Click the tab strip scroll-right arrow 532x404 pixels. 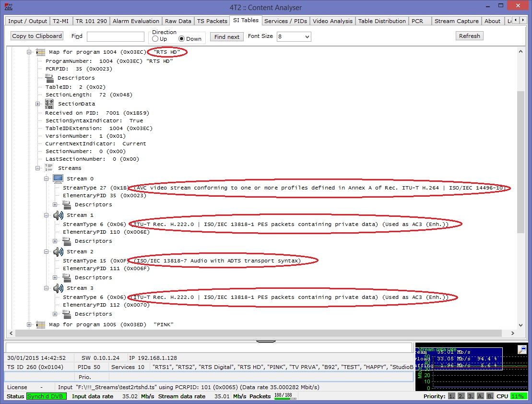[523, 20]
